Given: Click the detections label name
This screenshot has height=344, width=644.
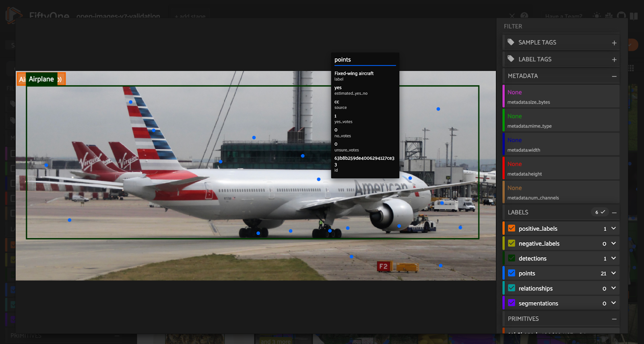Looking at the screenshot, I should click(533, 258).
